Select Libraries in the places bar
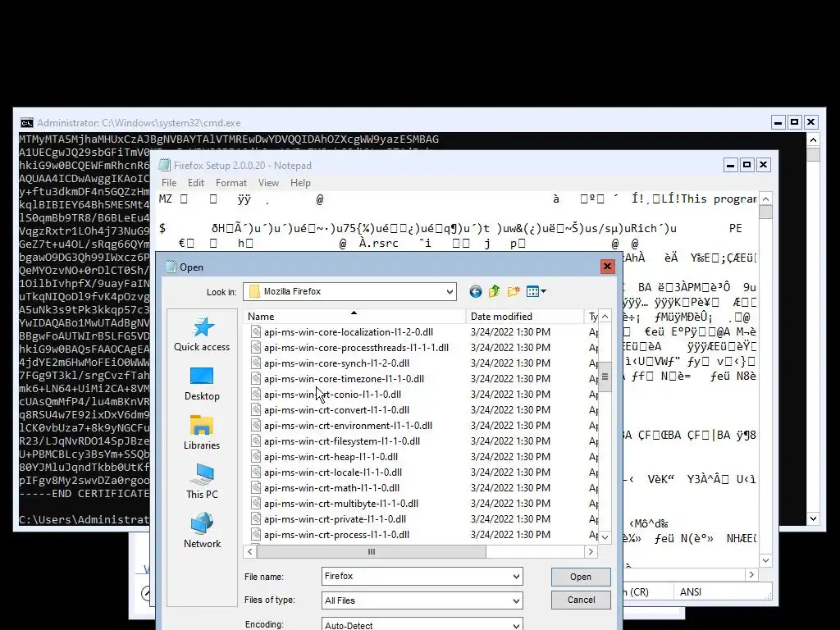 tap(202, 433)
